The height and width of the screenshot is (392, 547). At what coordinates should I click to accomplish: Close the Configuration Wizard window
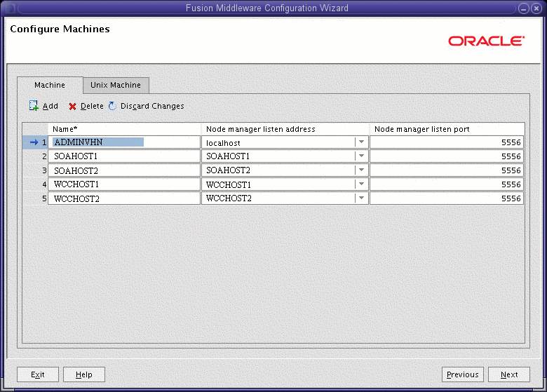pos(536,8)
